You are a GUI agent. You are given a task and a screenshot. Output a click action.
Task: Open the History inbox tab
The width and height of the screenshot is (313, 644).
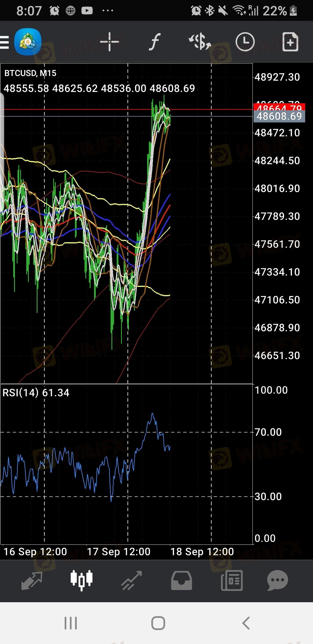click(x=181, y=580)
